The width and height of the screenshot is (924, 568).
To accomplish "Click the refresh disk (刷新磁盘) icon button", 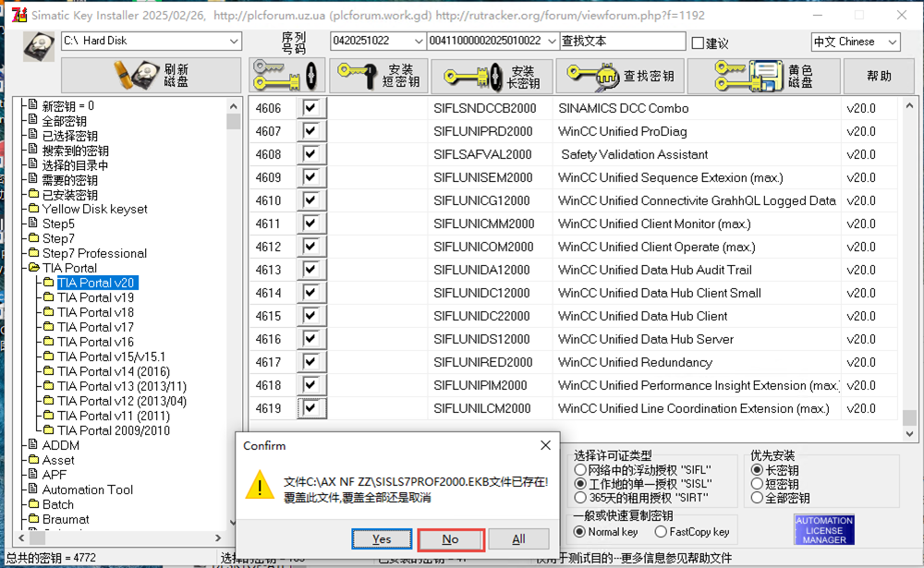I will click(x=151, y=76).
